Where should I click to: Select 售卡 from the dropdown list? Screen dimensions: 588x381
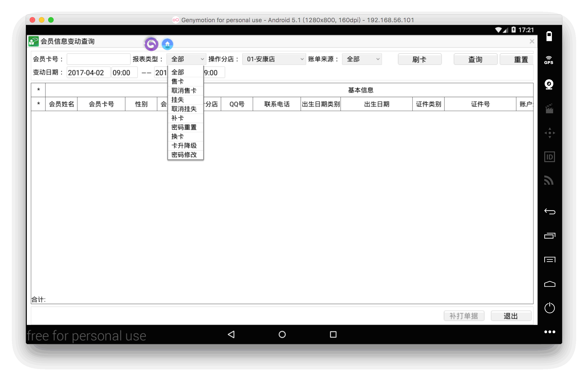(x=185, y=81)
